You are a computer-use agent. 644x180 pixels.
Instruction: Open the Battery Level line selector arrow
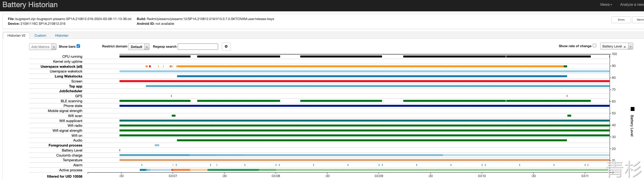pyautogui.click(x=630, y=46)
